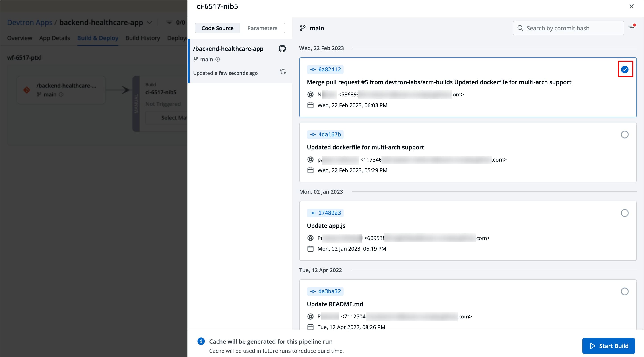
Task: Click author icon on da3ba32 commit
Action: [x=310, y=316]
